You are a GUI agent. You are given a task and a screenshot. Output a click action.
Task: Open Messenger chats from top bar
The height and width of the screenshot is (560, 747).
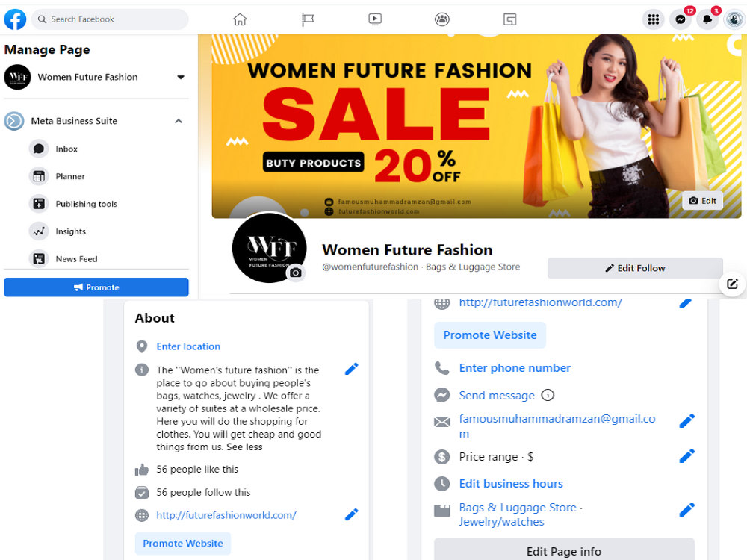tap(680, 19)
